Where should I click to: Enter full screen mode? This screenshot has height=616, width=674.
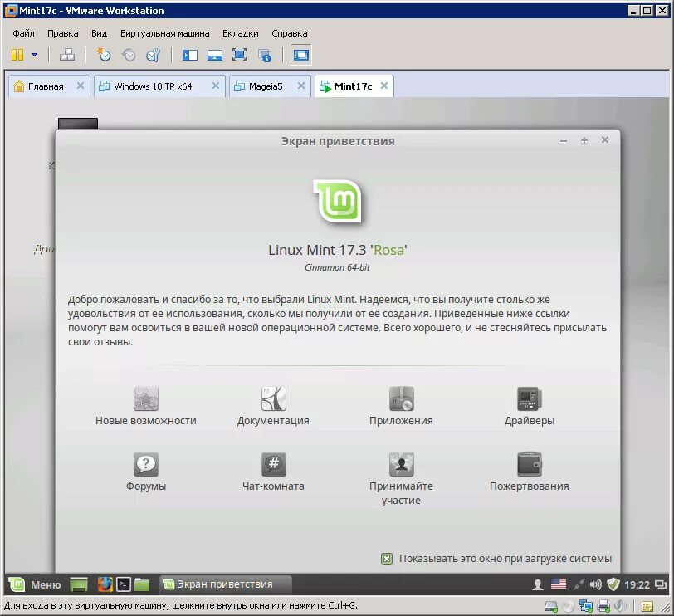click(x=239, y=55)
